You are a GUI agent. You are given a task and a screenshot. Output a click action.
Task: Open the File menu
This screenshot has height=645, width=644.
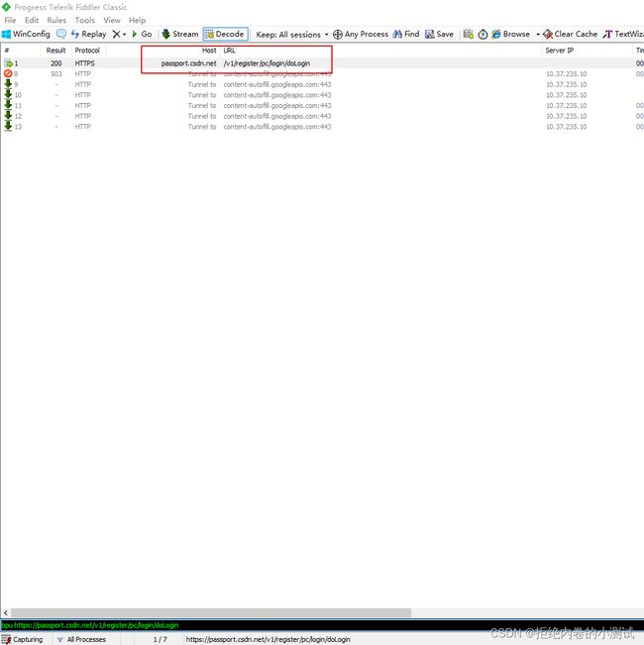coord(10,20)
